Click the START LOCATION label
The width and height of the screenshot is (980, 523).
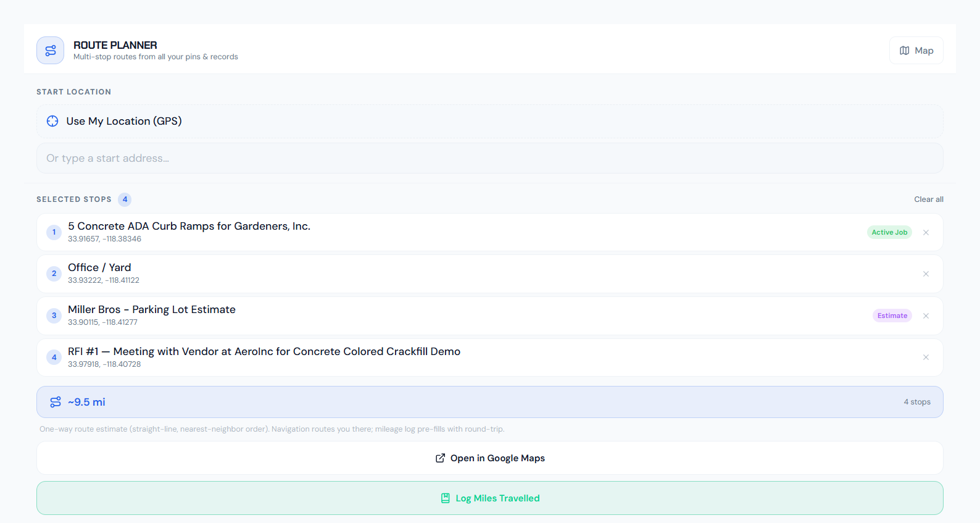74,92
